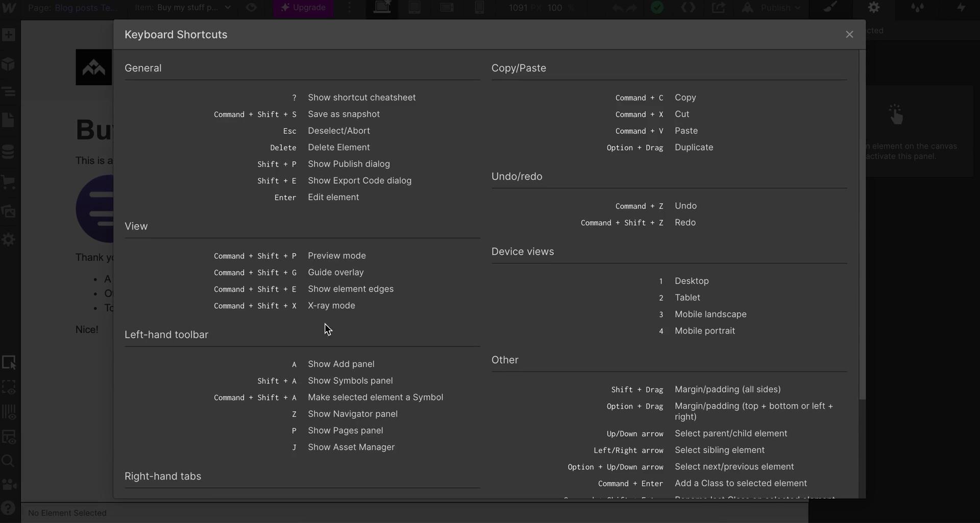Toggle grid guide overlay icon
The width and height of the screenshot is (980, 523).
(x=9, y=412)
